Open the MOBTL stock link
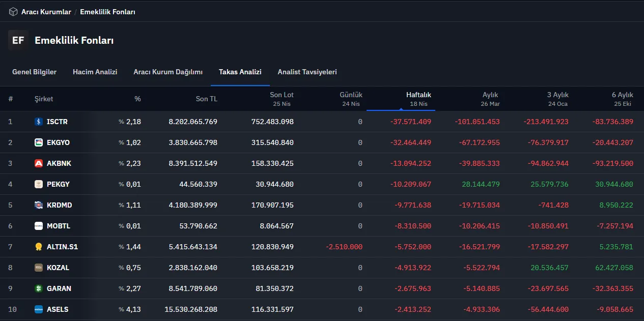This screenshot has width=644, height=321. pyautogui.click(x=59, y=226)
